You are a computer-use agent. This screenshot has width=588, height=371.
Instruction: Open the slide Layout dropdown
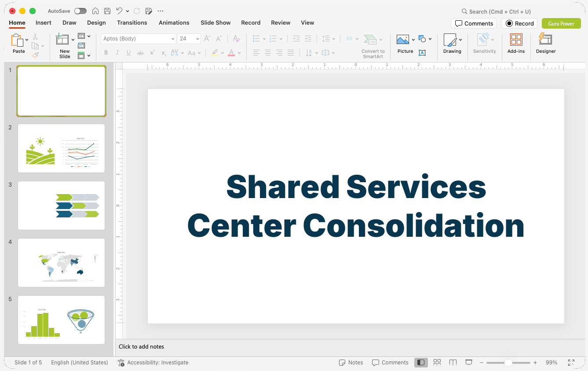84,36
